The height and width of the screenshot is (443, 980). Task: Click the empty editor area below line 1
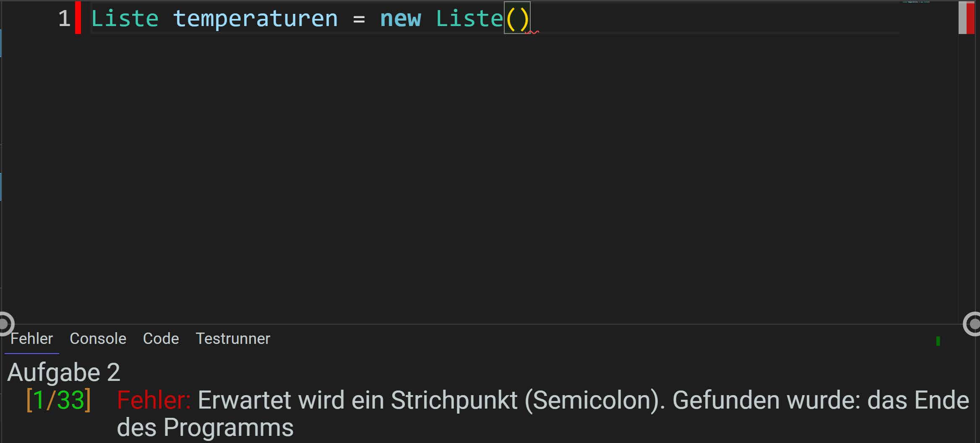pyautogui.click(x=461, y=168)
